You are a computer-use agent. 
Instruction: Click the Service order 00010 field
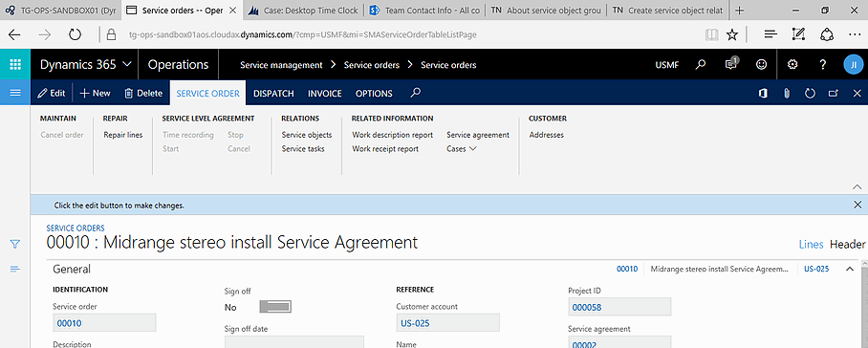pos(104,323)
